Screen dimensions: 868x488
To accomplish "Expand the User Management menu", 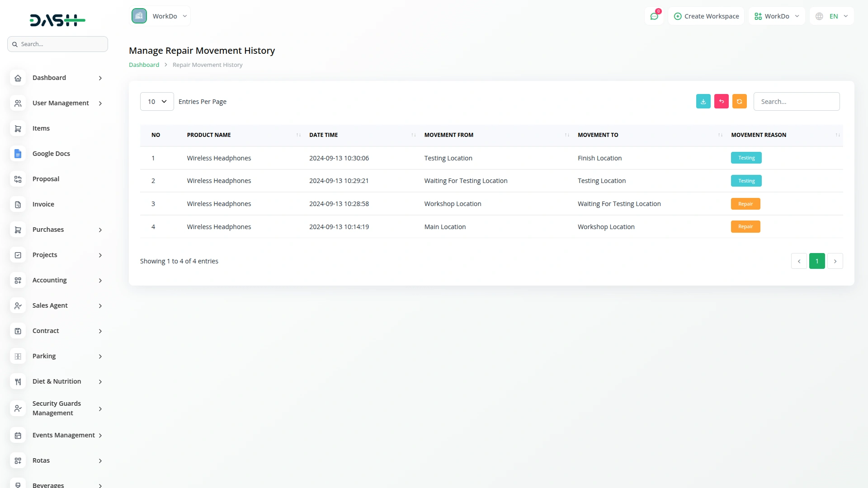I will tap(60, 103).
